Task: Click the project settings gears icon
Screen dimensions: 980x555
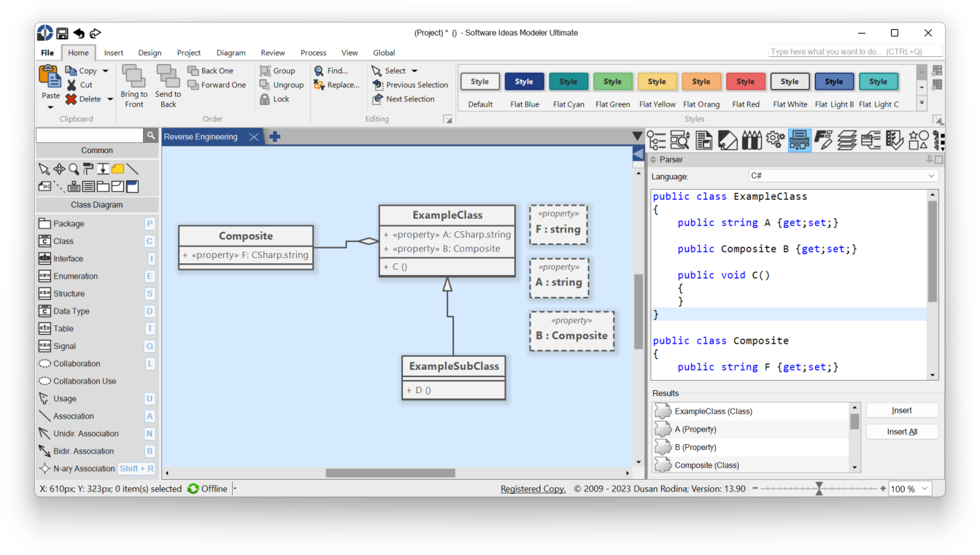Action: coord(775,139)
